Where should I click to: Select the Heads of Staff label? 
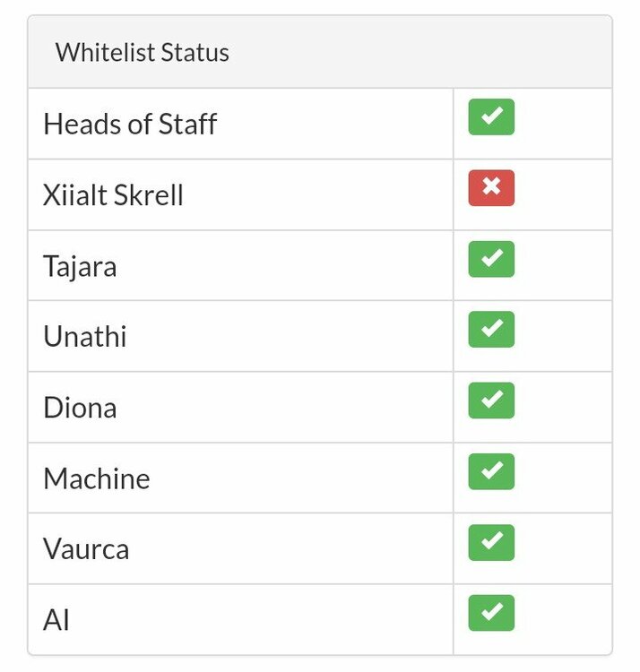tap(130, 124)
